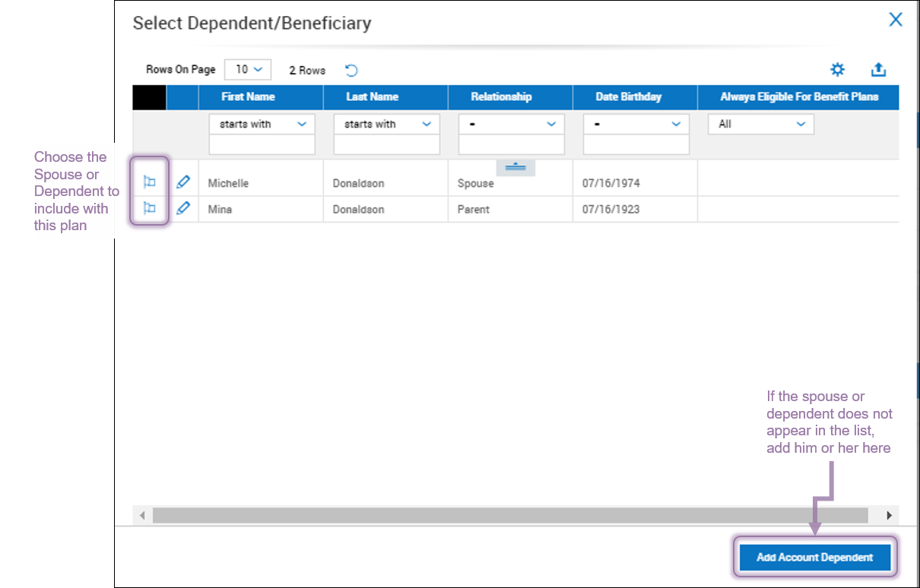The width and height of the screenshot is (920, 588).
Task: Export the grid with upload icon
Action: (x=878, y=70)
